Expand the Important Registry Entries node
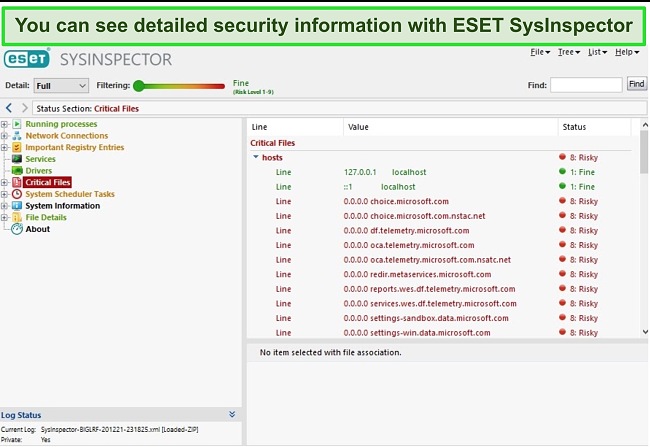This screenshot has height=447, width=650. pos(5,147)
